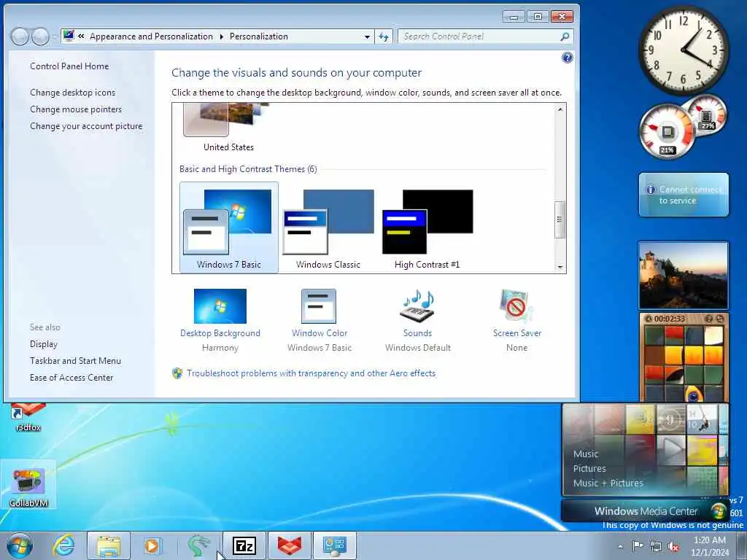Screen dimensions: 747x560
Task: Click Personalization in the address breadcrumb
Action: [x=259, y=36]
